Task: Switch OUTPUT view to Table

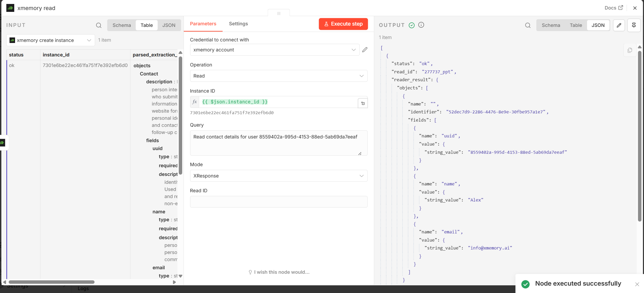Action: [576, 25]
